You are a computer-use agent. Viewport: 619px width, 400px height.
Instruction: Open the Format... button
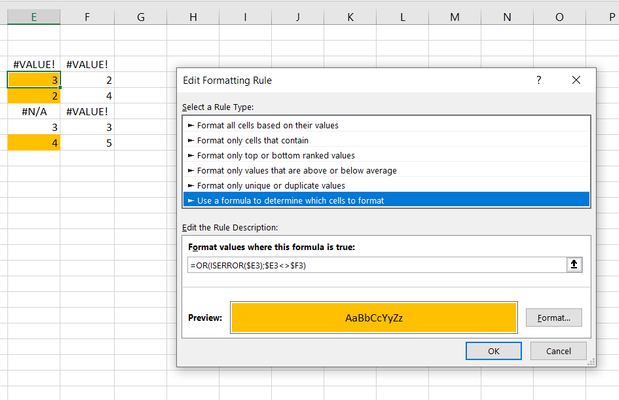pyautogui.click(x=554, y=317)
